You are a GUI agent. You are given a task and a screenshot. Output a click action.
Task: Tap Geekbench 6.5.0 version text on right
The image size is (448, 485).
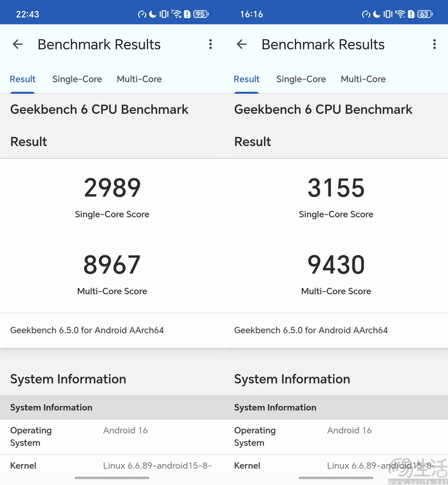311,330
